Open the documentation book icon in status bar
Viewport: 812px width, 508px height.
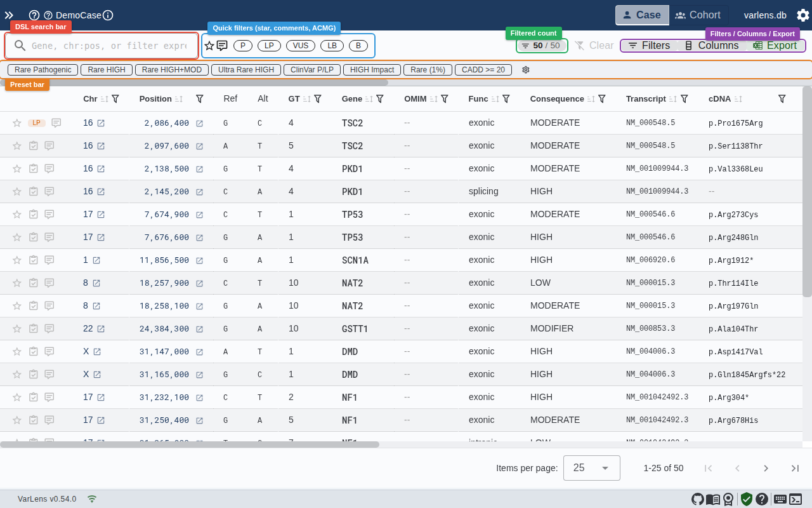click(x=712, y=499)
